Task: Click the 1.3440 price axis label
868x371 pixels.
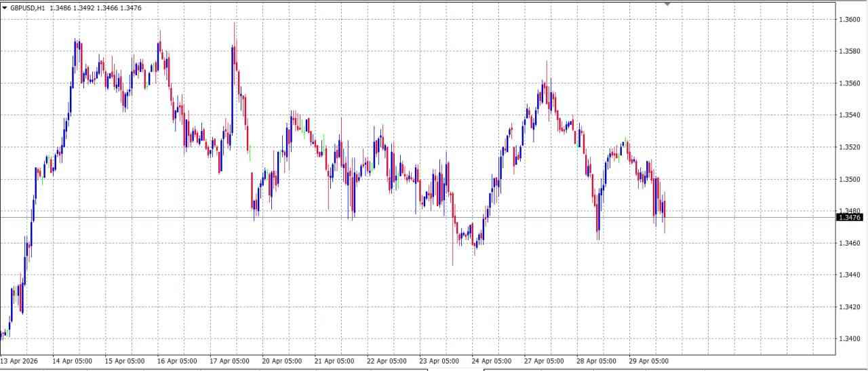Action: (850, 275)
